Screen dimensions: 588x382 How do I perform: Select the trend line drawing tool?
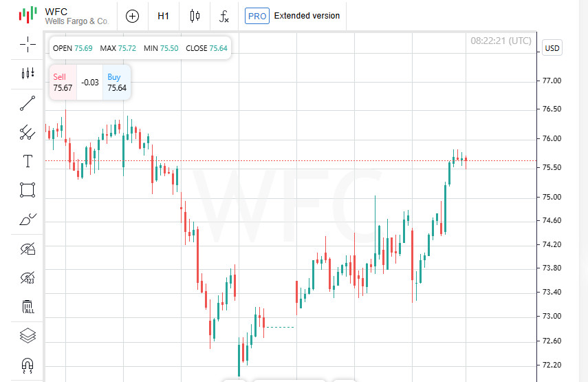tap(28, 103)
